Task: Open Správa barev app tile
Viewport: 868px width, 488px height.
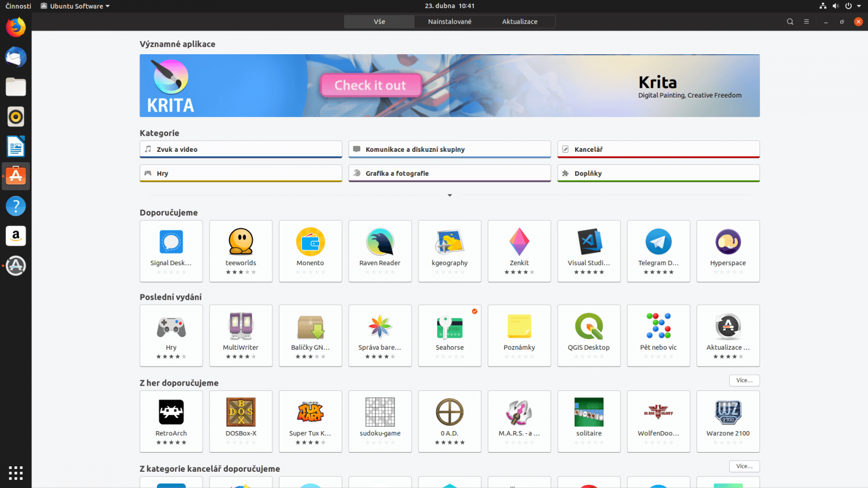Action: coord(380,336)
